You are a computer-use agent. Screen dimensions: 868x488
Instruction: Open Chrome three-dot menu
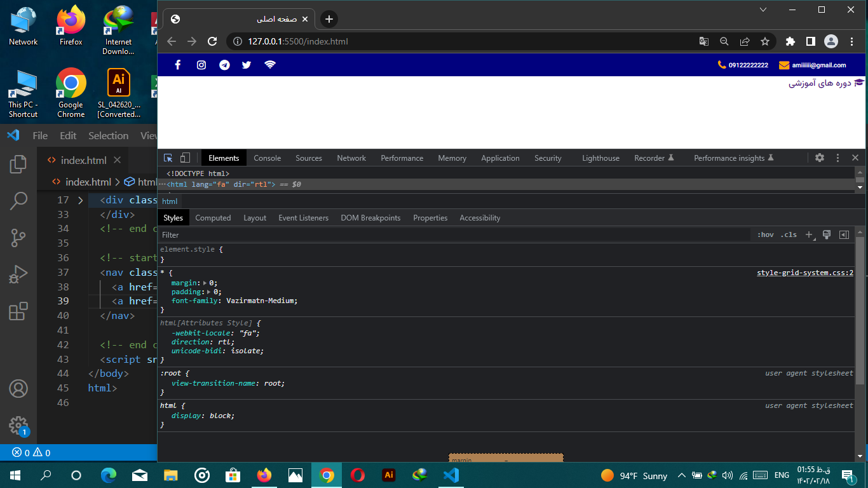pyautogui.click(x=852, y=41)
